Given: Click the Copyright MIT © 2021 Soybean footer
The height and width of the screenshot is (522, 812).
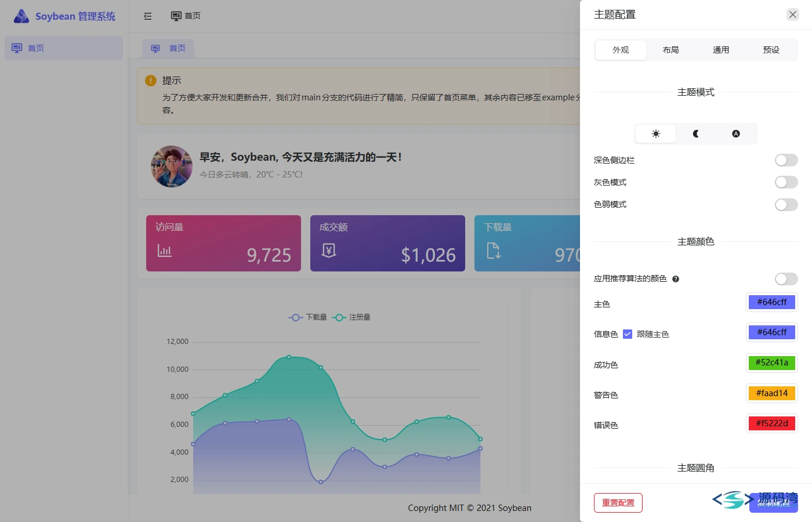Looking at the screenshot, I should [470, 508].
